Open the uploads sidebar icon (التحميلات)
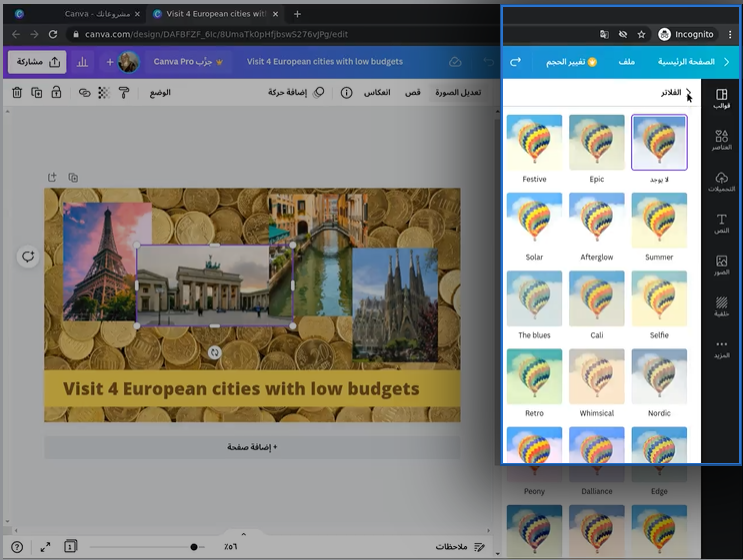The width and height of the screenshot is (743, 560). point(721,182)
